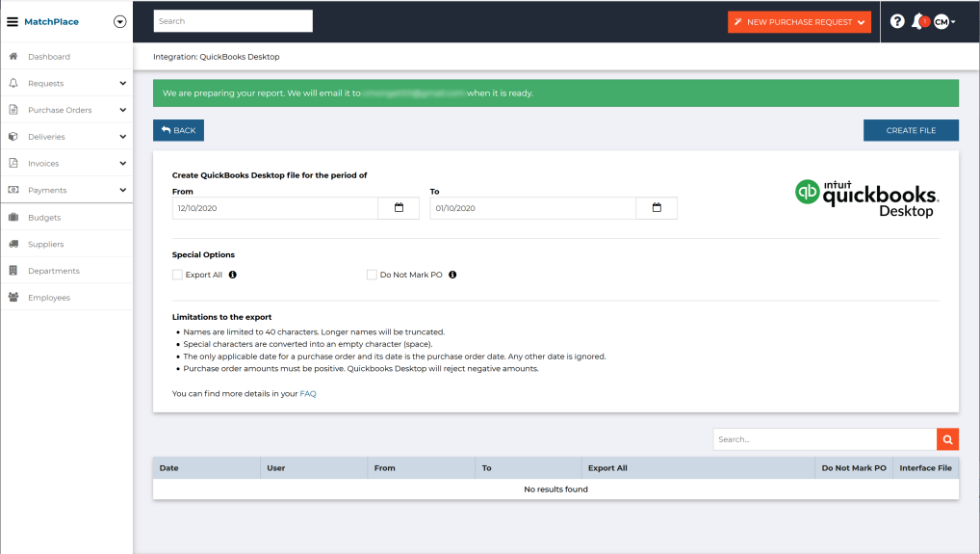Expand the Purchase Orders chevron
The height and width of the screenshot is (554, 980).
[x=122, y=110]
